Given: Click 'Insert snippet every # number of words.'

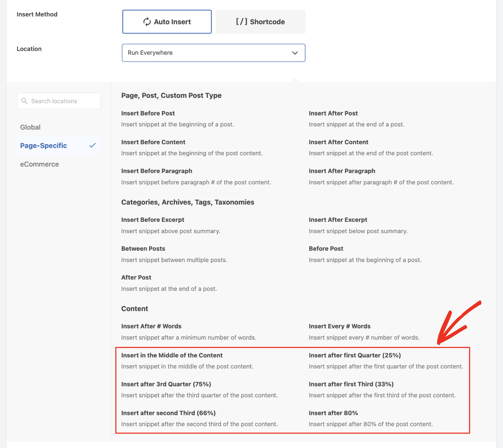Looking at the screenshot, I should tap(364, 338).
